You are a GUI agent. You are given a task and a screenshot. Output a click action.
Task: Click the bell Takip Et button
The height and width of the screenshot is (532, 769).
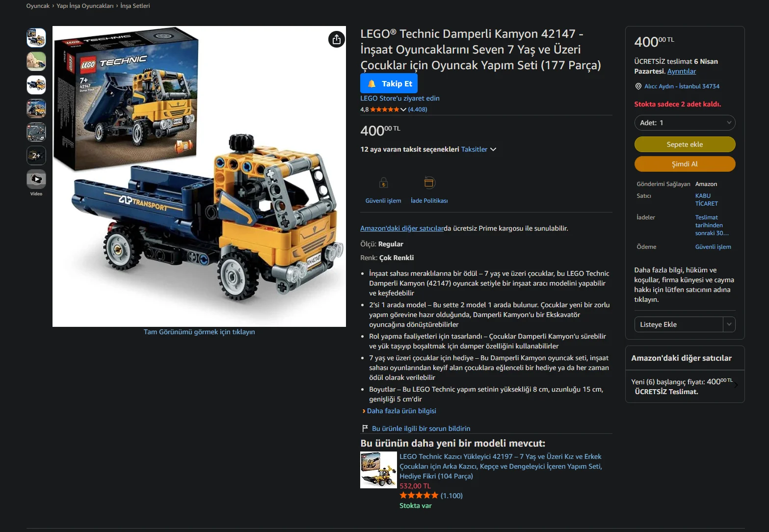tap(389, 83)
